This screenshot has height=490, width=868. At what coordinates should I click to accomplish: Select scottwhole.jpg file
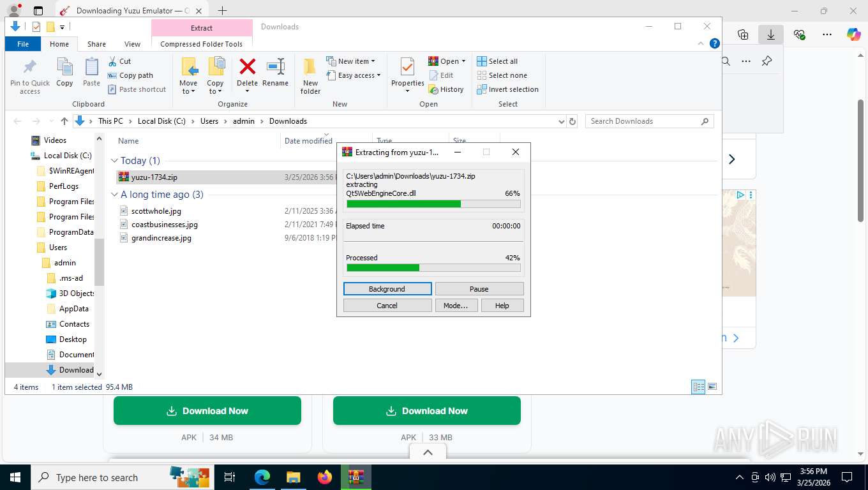[156, 211]
